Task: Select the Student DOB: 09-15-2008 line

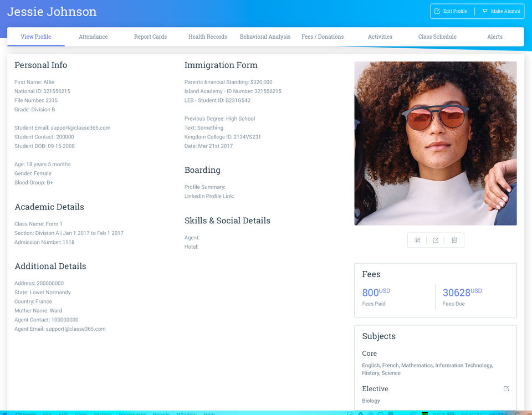Action: (x=44, y=146)
